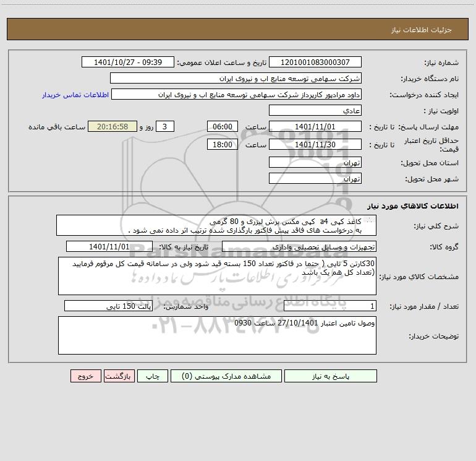Click label 'استان محل تحویل:'
476x461 pixels.
(430, 163)
